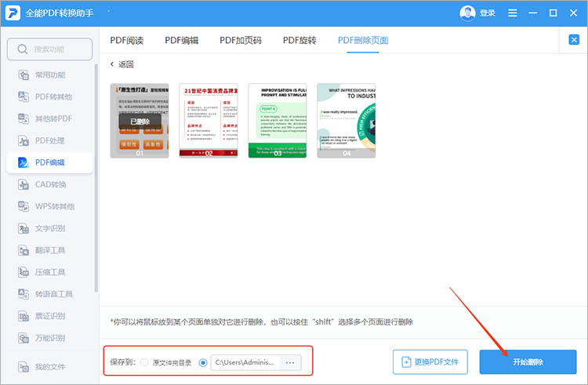588x385 pixels.
Task: Switch to PDF加页码 tab
Action: (241, 40)
